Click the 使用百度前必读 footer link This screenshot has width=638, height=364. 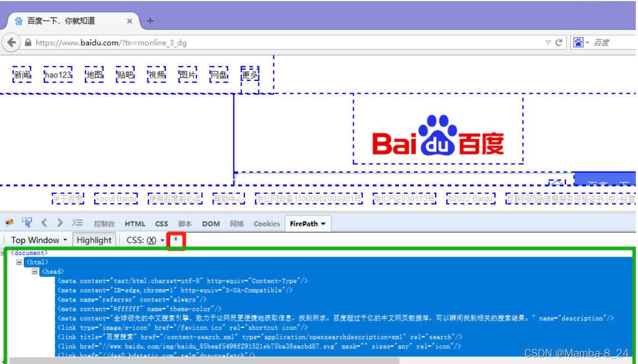pyautogui.click(x=175, y=198)
